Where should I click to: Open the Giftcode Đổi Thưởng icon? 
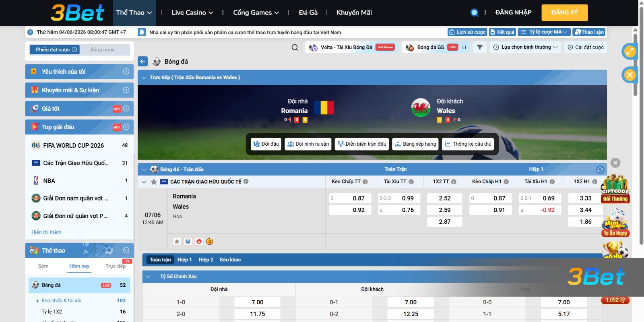615,189
